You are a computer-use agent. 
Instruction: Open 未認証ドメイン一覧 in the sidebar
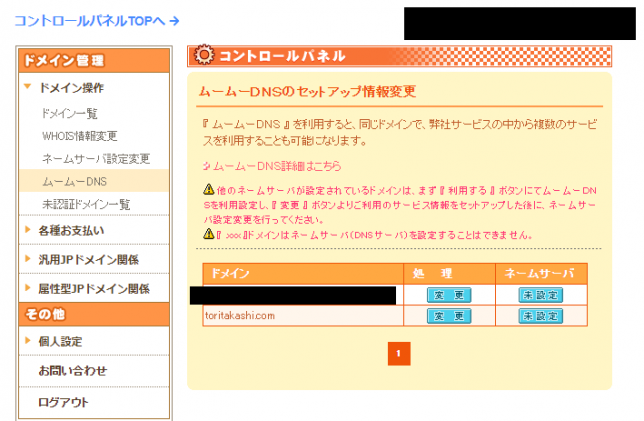86,204
